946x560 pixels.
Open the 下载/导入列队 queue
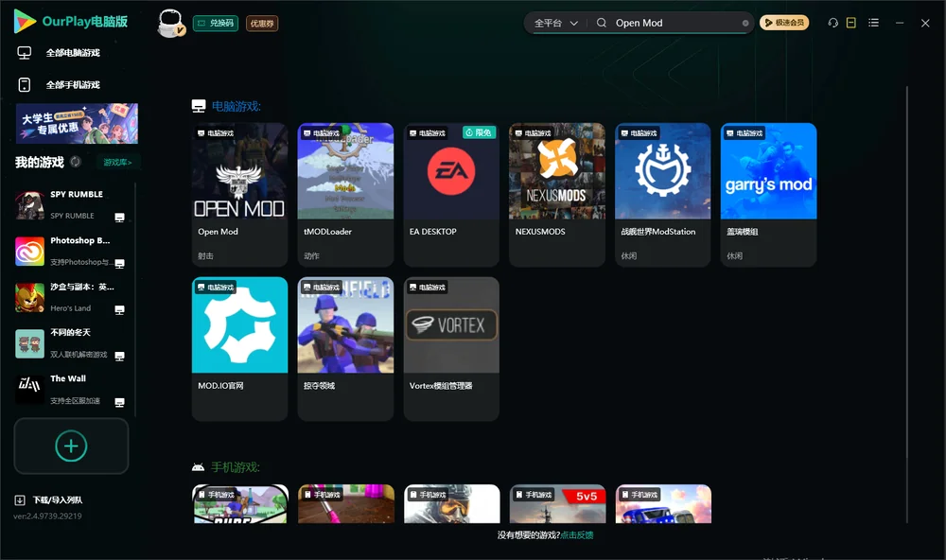tap(48, 499)
